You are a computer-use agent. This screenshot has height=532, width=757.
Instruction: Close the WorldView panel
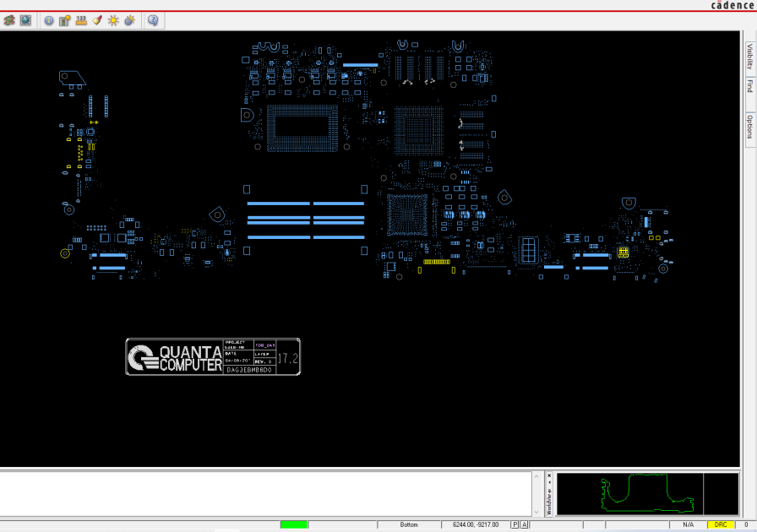point(549,475)
